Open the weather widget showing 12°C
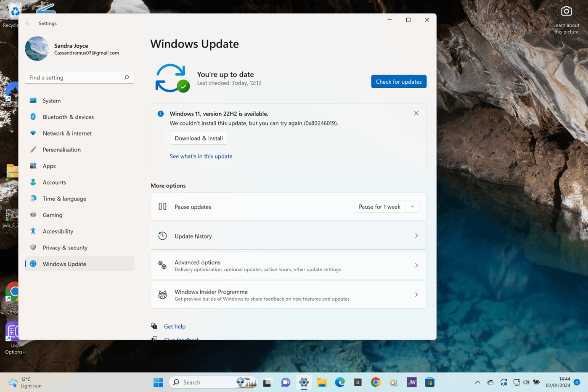Screen dimensions: 588x392 [25, 382]
